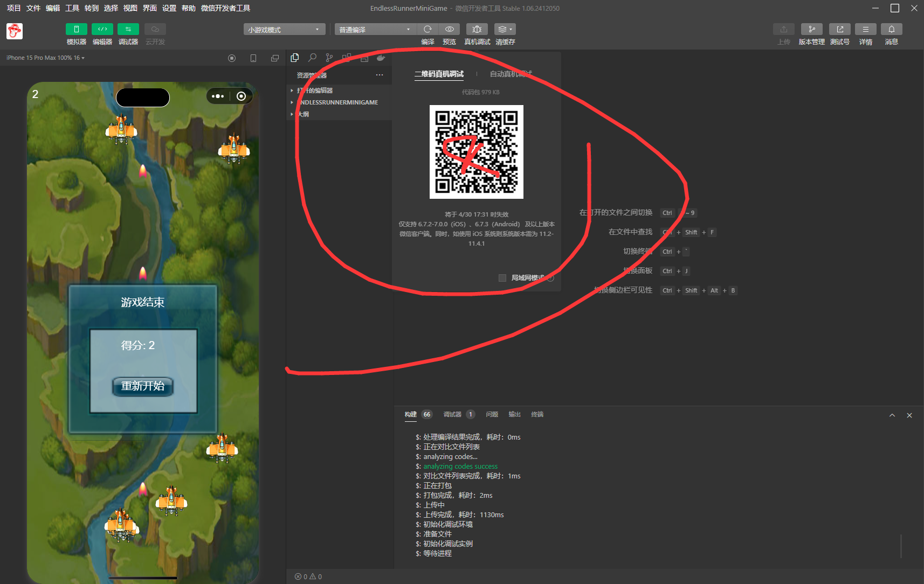Open the 文件 menu
The width and height of the screenshot is (924, 584).
33,8
